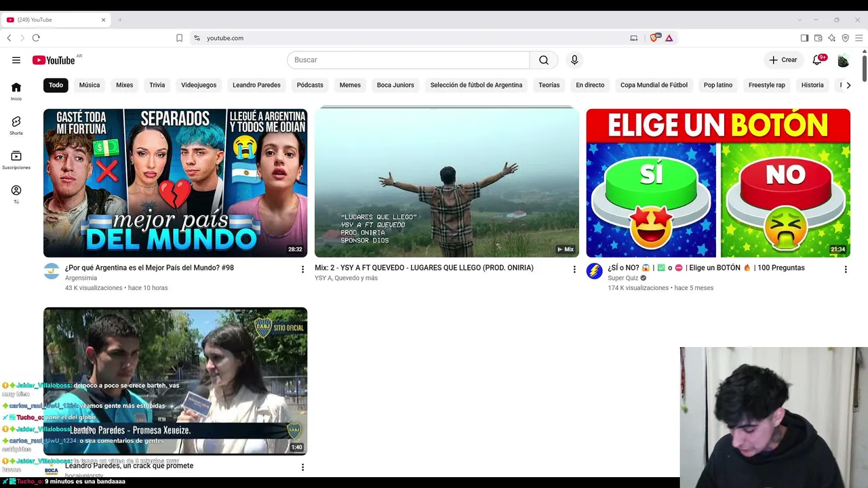868x488 pixels.
Task: Open Suscripciones from the sidebar
Action: pos(16,160)
